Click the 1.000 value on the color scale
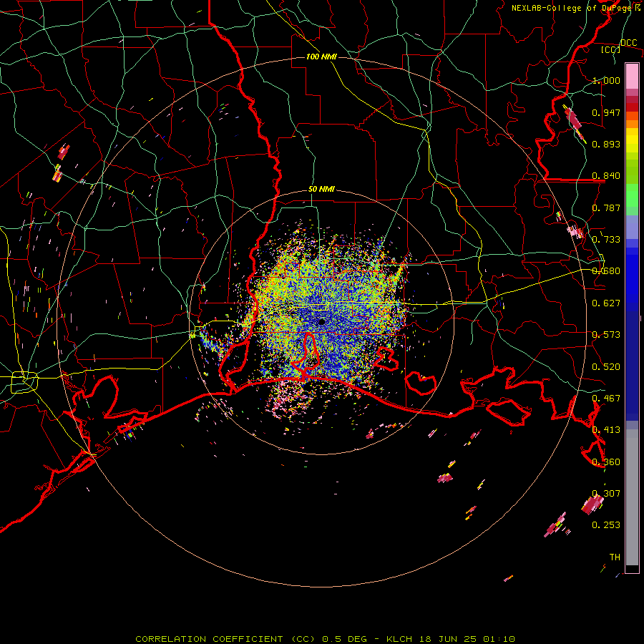This screenshot has width=644, height=644. coord(606,80)
